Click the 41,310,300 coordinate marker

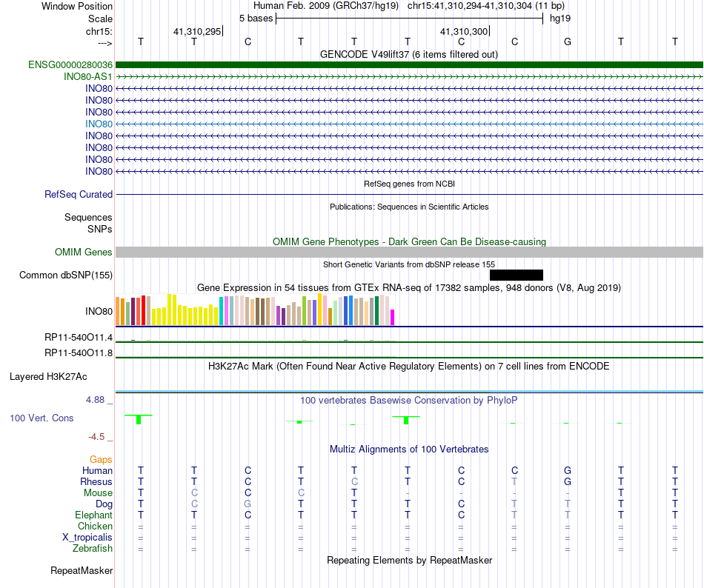[464, 31]
